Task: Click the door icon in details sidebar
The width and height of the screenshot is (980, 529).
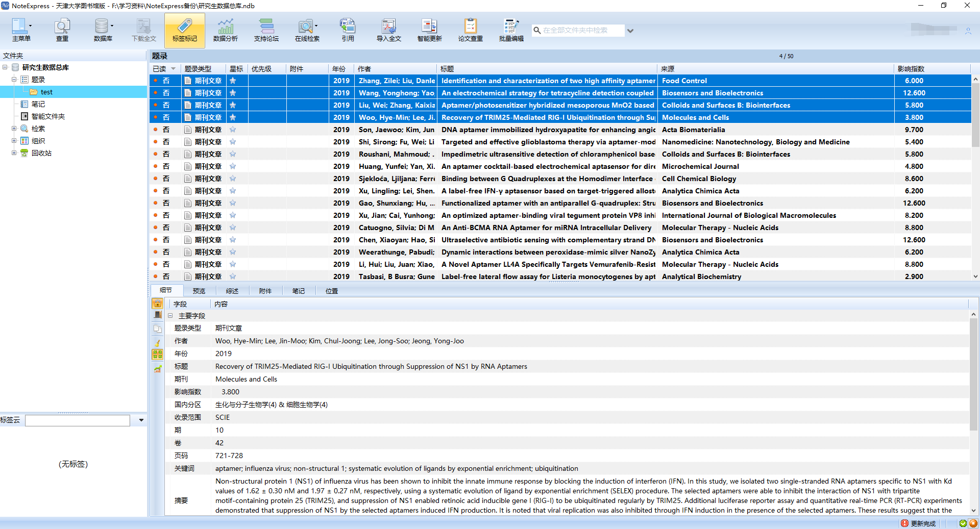Action: point(158,315)
